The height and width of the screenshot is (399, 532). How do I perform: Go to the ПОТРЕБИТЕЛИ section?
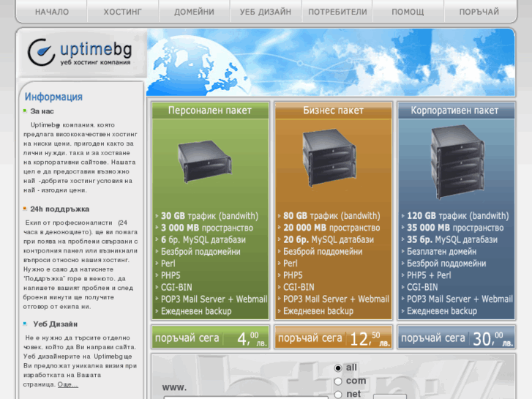(337, 12)
